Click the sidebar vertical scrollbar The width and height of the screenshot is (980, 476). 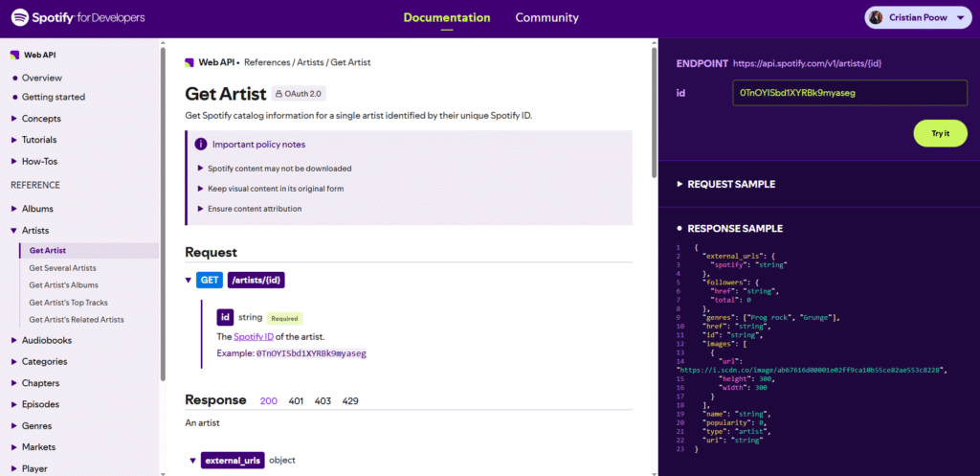coord(163,214)
